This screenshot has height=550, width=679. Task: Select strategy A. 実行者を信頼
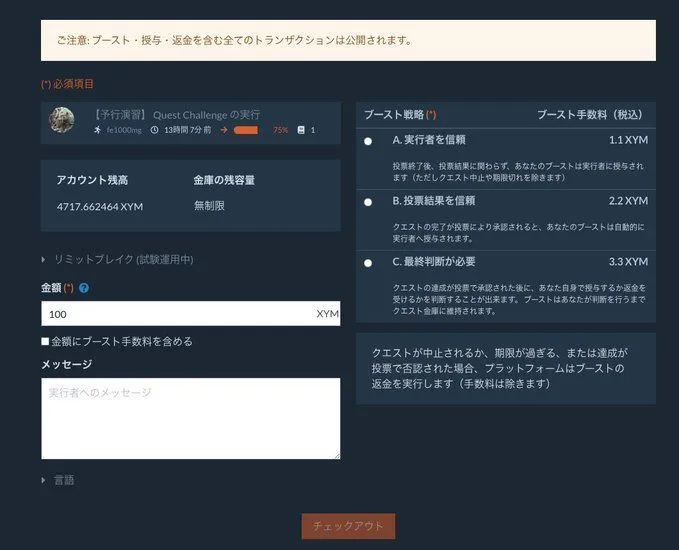[368, 142]
